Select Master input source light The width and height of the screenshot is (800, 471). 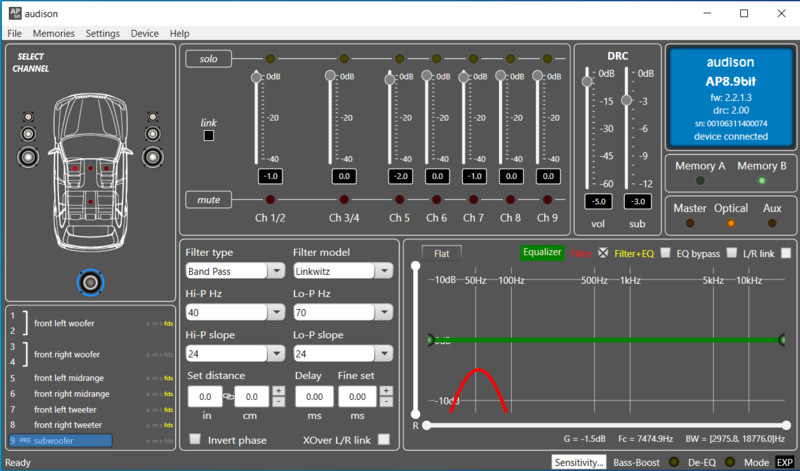(x=690, y=223)
